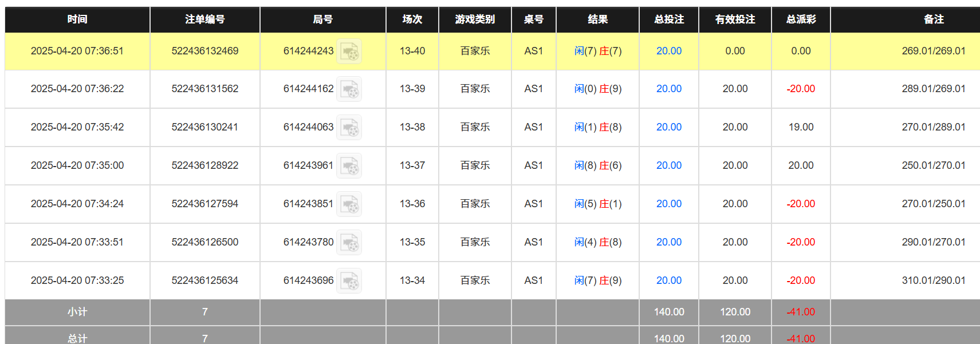The width and height of the screenshot is (980, 344).
Task: Open the replay icon beside 614243961
Action: click(352, 166)
